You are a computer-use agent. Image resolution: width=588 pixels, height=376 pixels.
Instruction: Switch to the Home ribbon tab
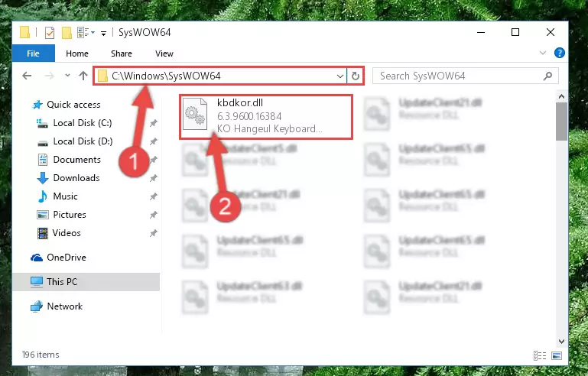pyautogui.click(x=77, y=53)
